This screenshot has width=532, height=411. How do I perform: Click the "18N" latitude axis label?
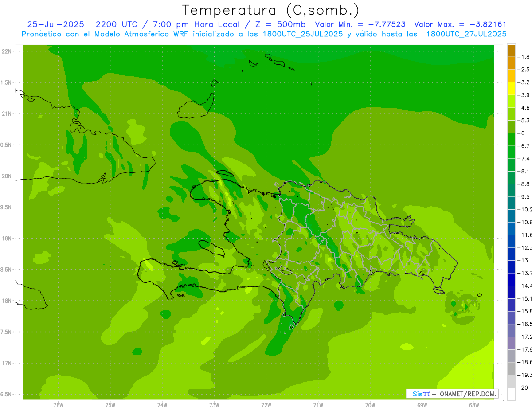coord(7,301)
